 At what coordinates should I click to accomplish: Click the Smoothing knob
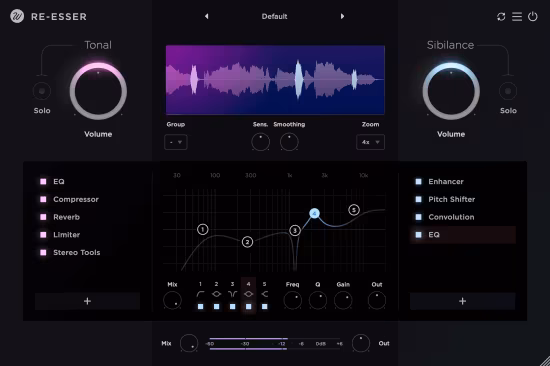point(289,142)
